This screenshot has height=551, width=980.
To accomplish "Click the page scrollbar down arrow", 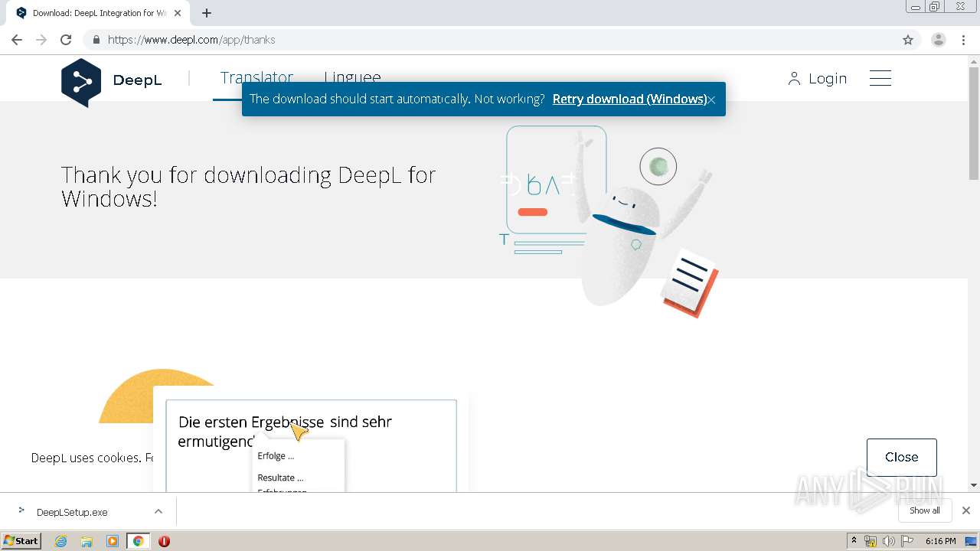I will [974, 485].
